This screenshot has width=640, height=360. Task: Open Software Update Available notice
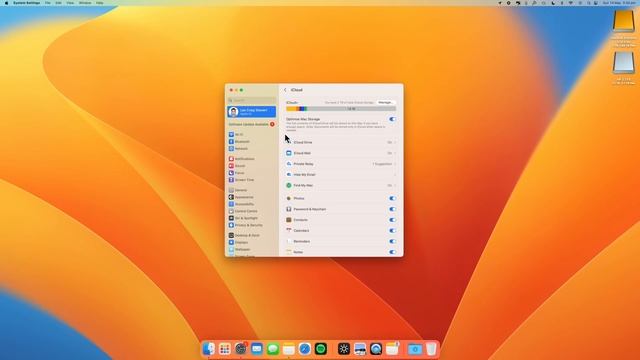click(251, 124)
